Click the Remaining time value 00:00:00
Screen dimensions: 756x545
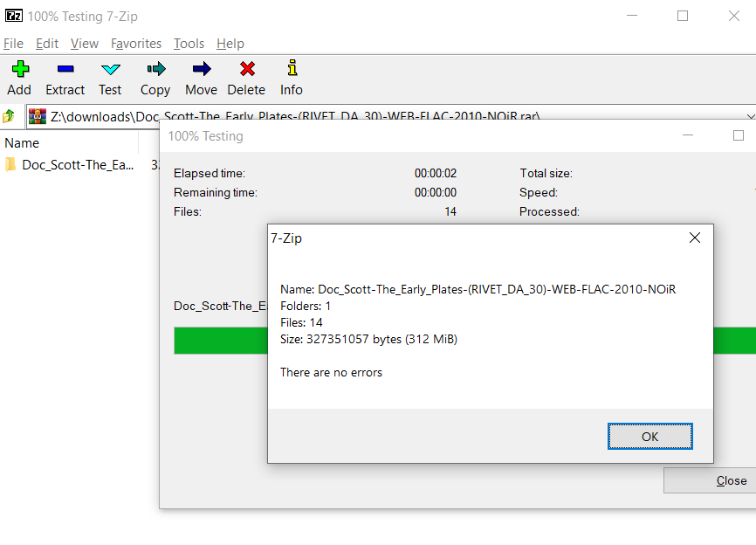[x=436, y=192]
